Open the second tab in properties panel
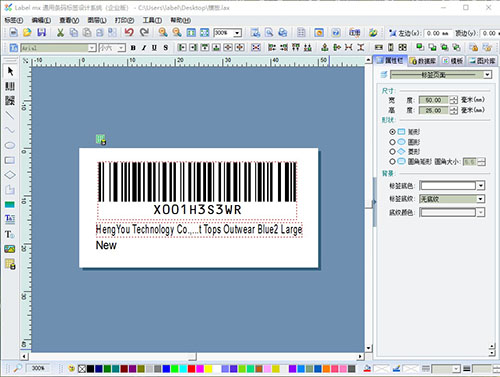The width and height of the screenshot is (500, 377). 422,61
